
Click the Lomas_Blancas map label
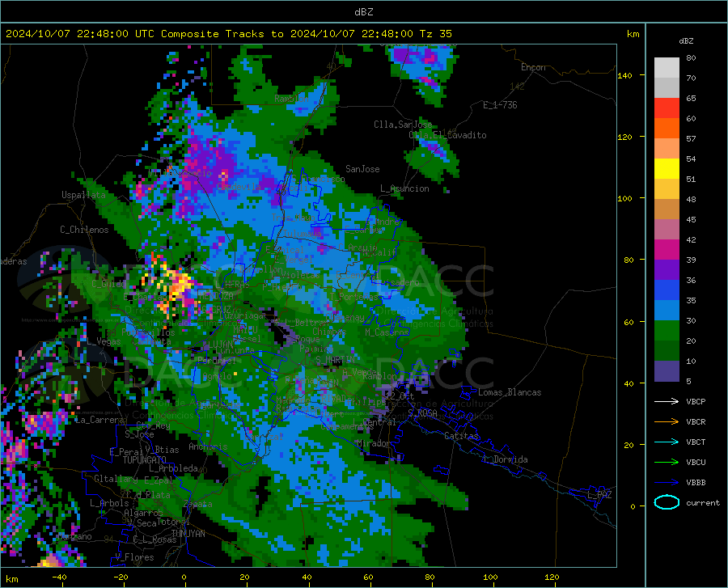(x=510, y=392)
